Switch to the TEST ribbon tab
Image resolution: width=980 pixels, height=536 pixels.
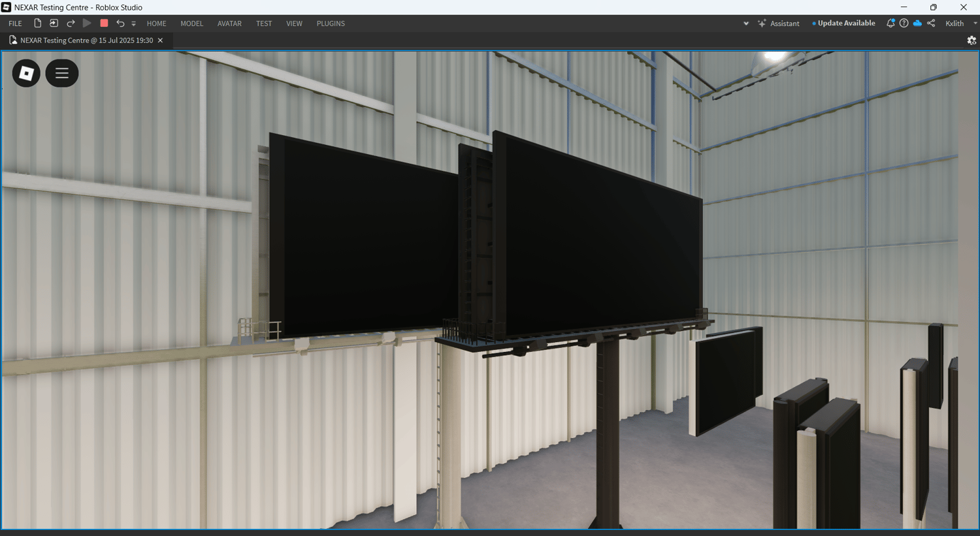(264, 24)
